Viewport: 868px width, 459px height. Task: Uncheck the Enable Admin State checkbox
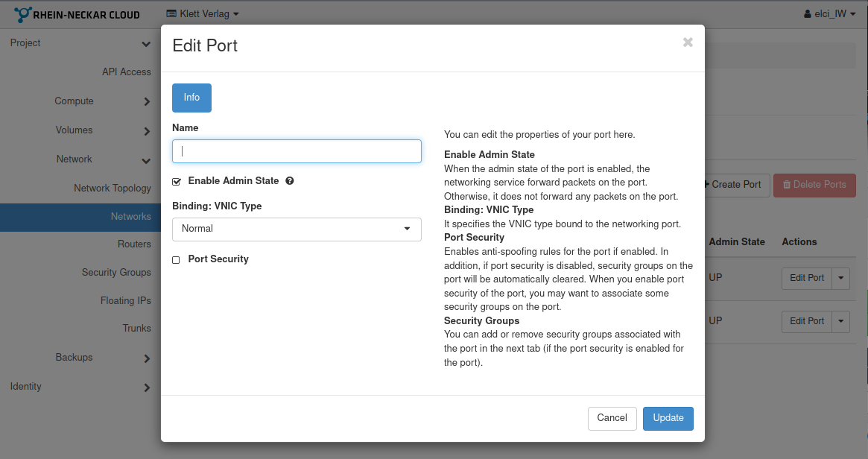tap(176, 180)
